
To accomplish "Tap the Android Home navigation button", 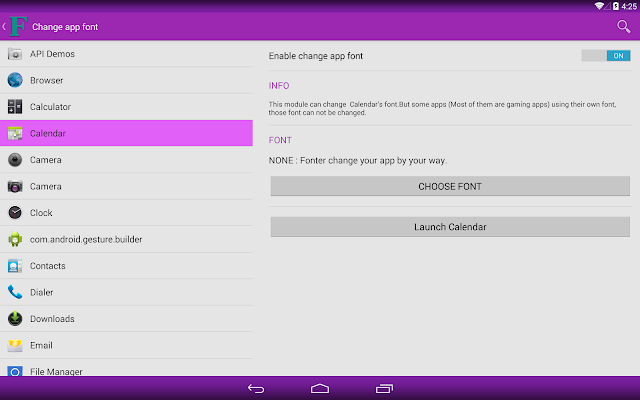I will pyautogui.click(x=320, y=389).
